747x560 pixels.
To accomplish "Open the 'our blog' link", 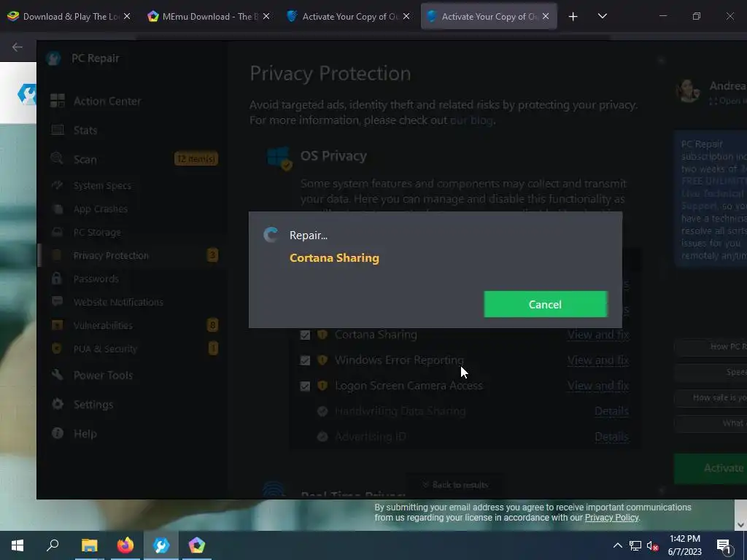I will (x=471, y=120).
